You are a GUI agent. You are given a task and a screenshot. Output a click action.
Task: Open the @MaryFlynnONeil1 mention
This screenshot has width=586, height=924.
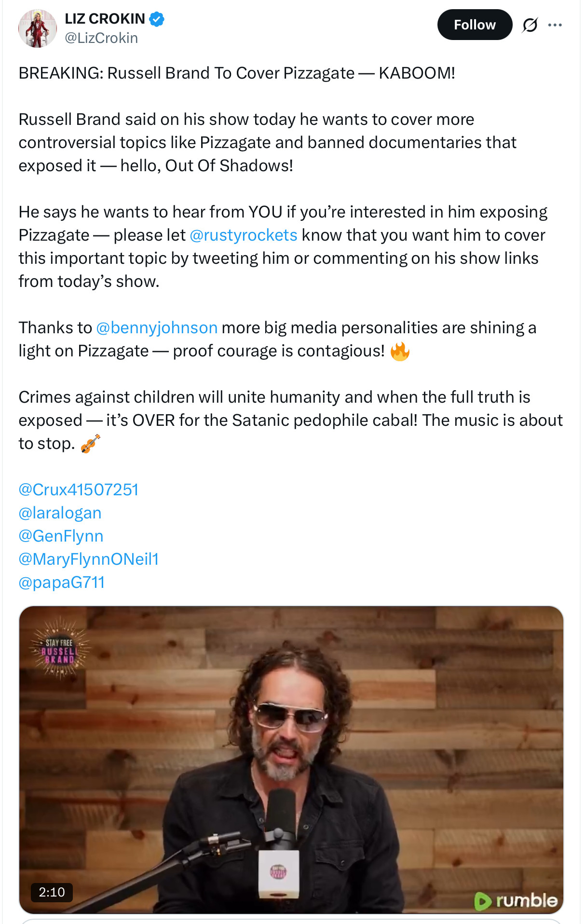click(89, 559)
